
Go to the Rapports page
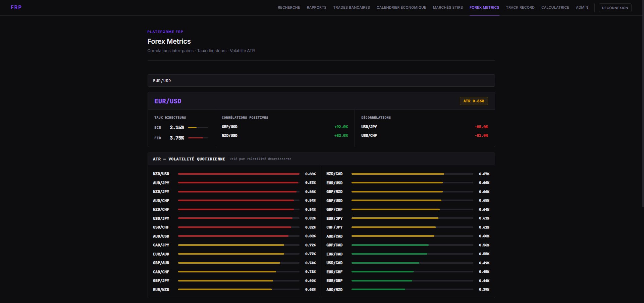pyautogui.click(x=316, y=7)
